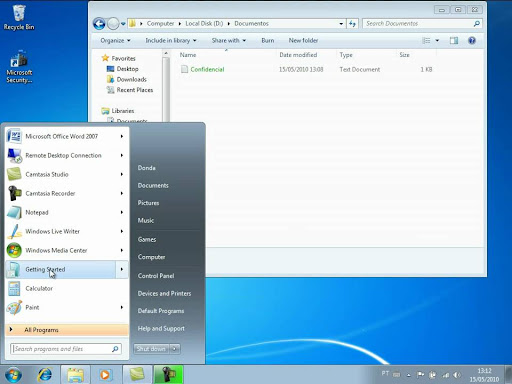Image resolution: width=512 pixels, height=384 pixels.
Task: Open Control Panel in Start menu
Action: [156, 276]
